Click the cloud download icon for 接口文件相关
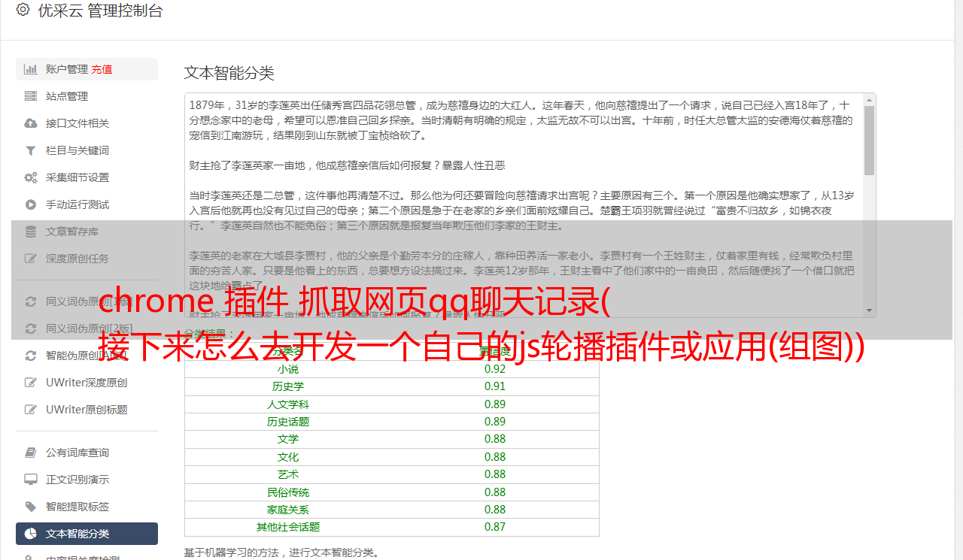 [x=30, y=123]
